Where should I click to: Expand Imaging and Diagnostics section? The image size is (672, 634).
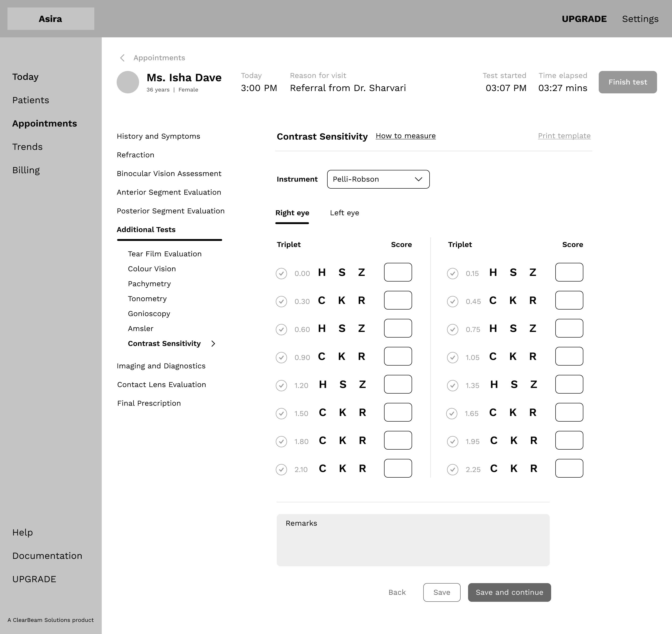pyautogui.click(x=161, y=366)
